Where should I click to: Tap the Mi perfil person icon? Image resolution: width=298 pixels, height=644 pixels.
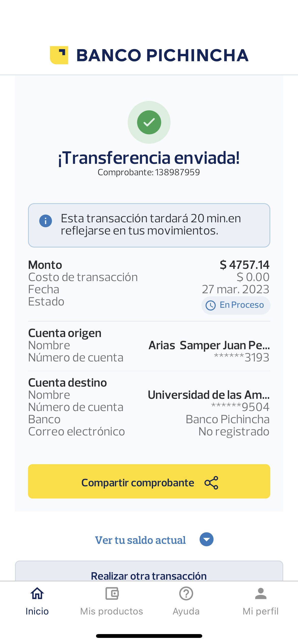pyautogui.click(x=261, y=594)
